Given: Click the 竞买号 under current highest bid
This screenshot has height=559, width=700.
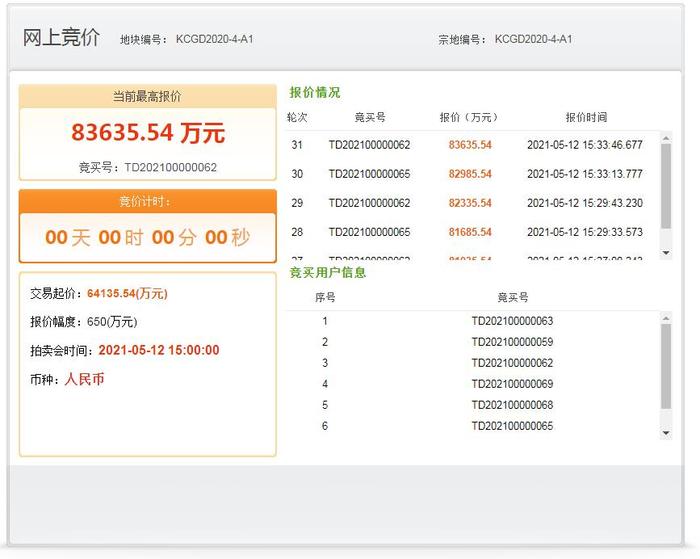Looking at the screenshot, I should point(148,167).
